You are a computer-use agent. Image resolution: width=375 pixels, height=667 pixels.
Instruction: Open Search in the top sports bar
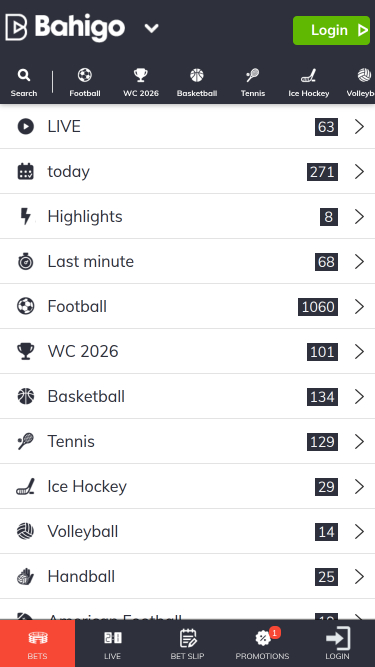tap(24, 83)
